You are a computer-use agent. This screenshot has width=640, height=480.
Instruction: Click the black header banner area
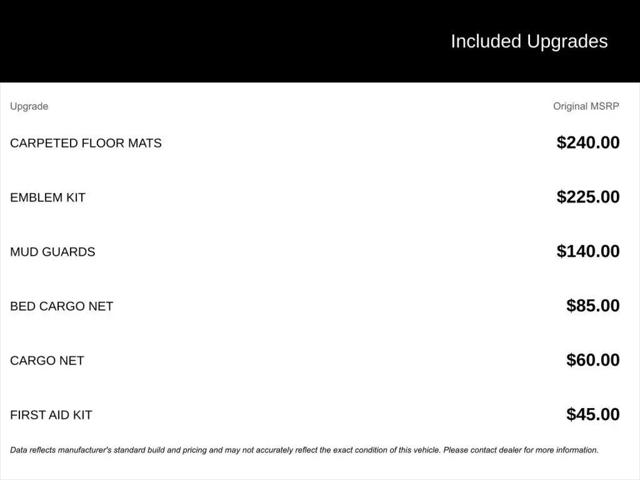click(x=320, y=41)
